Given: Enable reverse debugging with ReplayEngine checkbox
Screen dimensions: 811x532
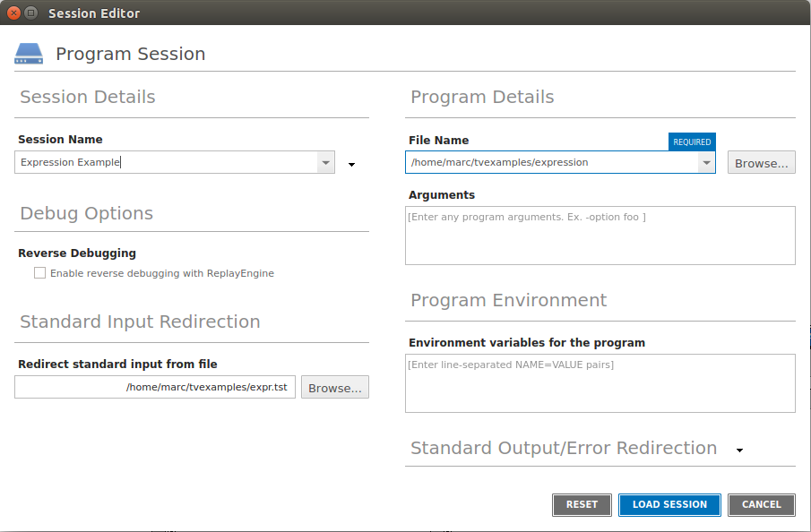Looking at the screenshot, I should (39, 273).
